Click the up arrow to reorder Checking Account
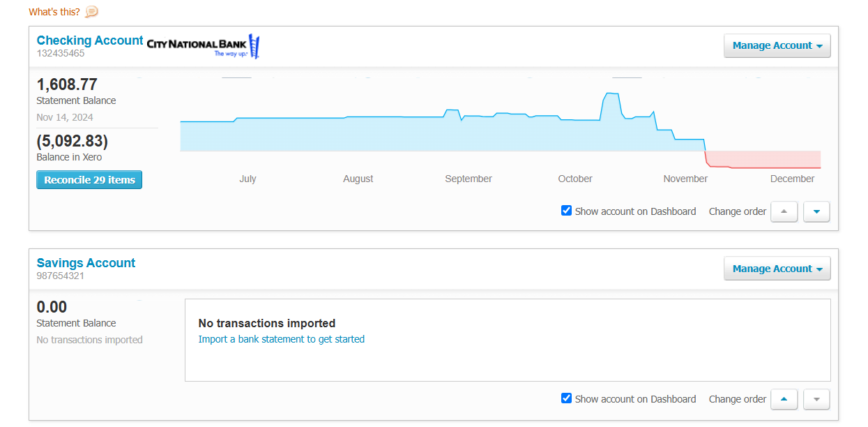Viewport: 868px width, 427px height. pyautogui.click(x=784, y=211)
